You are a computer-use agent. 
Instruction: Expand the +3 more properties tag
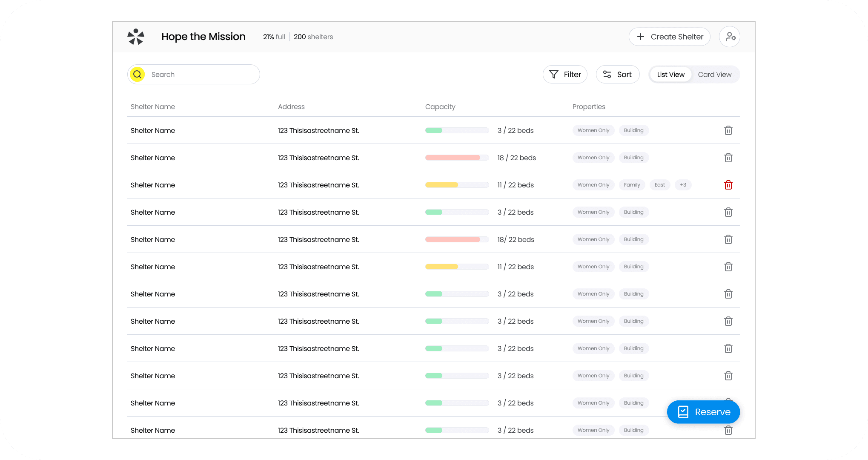tap(683, 185)
